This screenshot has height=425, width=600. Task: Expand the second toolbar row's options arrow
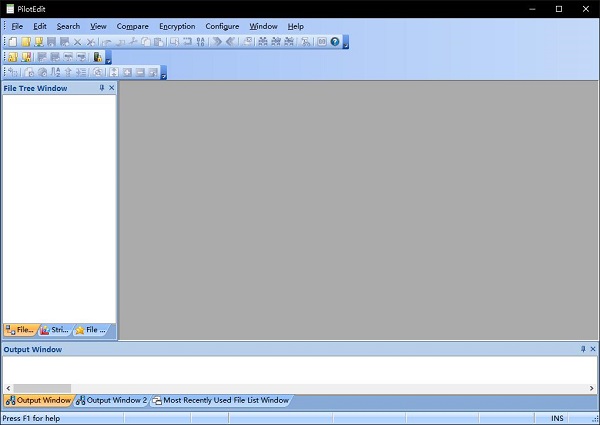coord(108,59)
